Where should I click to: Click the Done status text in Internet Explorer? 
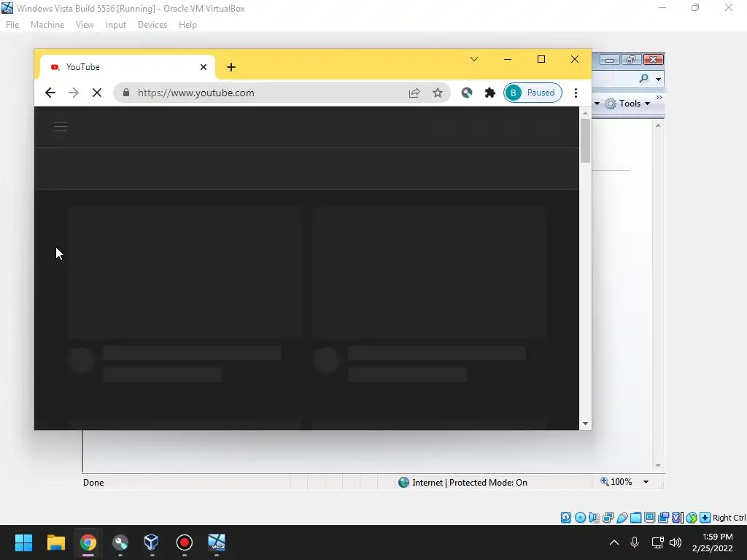pos(93,483)
